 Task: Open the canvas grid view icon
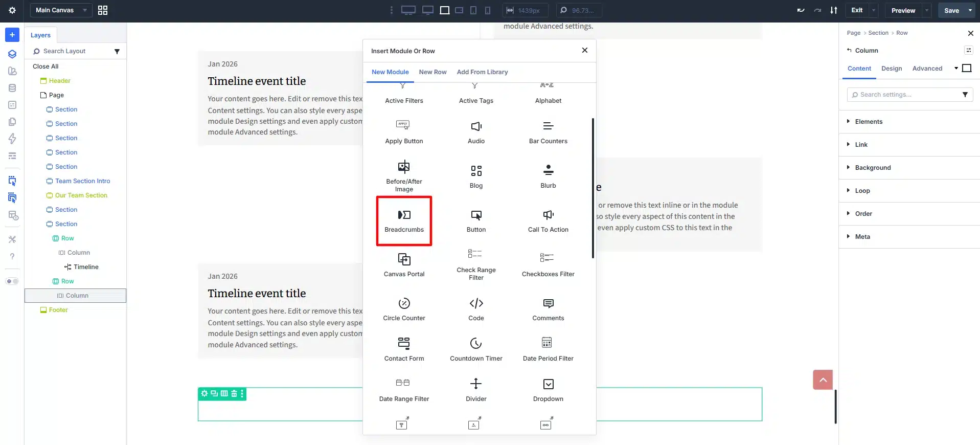coord(103,10)
